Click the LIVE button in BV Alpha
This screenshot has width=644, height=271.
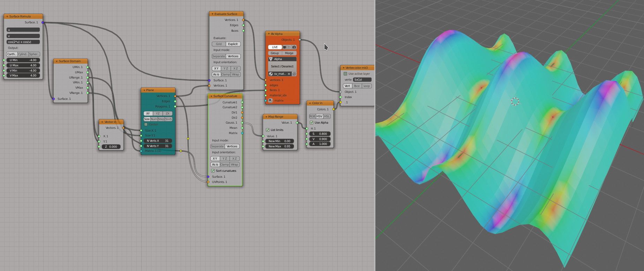click(x=275, y=47)
